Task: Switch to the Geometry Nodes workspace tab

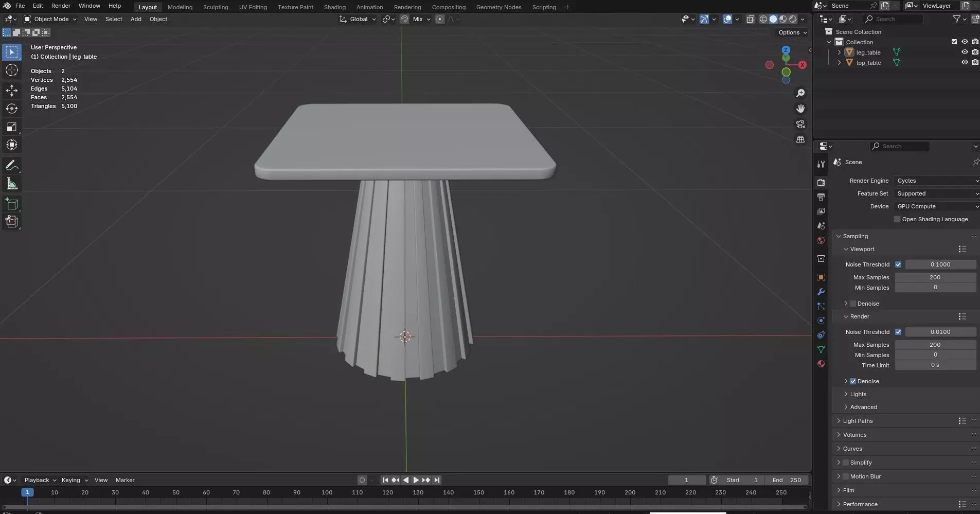Action: [498, 7]
